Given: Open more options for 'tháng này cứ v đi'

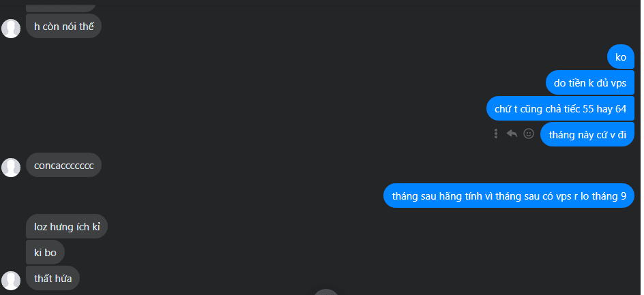Looking at the screenshot, I should [496, 134].
